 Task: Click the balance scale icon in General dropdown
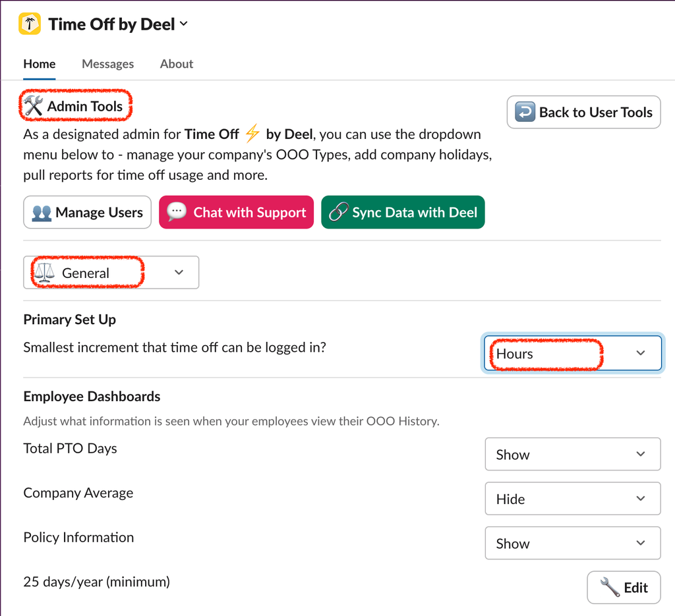point(44,273)
